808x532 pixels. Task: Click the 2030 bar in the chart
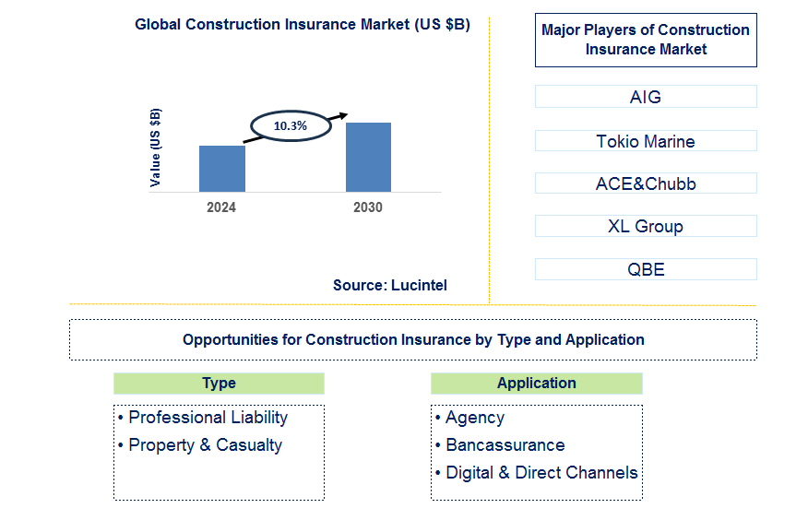pyautogui.click(x=368, y=157)
